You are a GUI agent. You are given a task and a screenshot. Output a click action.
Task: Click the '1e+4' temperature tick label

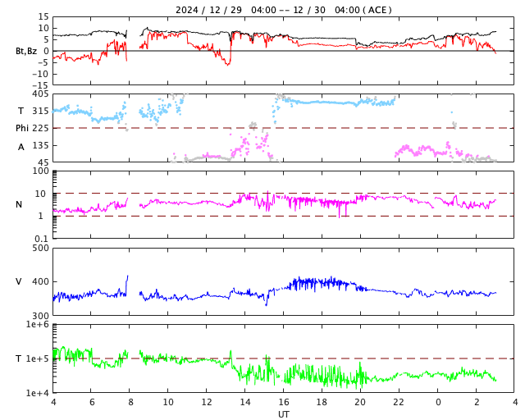tap(37, 393)
